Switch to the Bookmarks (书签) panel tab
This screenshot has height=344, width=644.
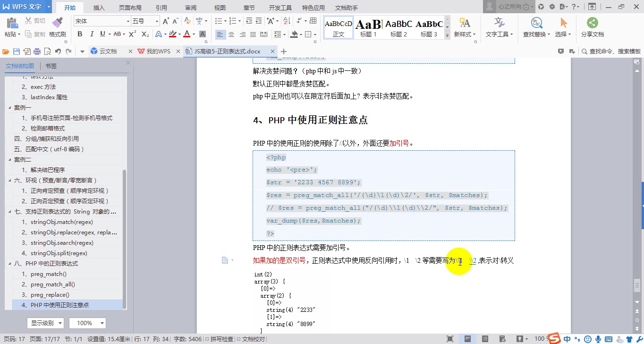(51, 66)
